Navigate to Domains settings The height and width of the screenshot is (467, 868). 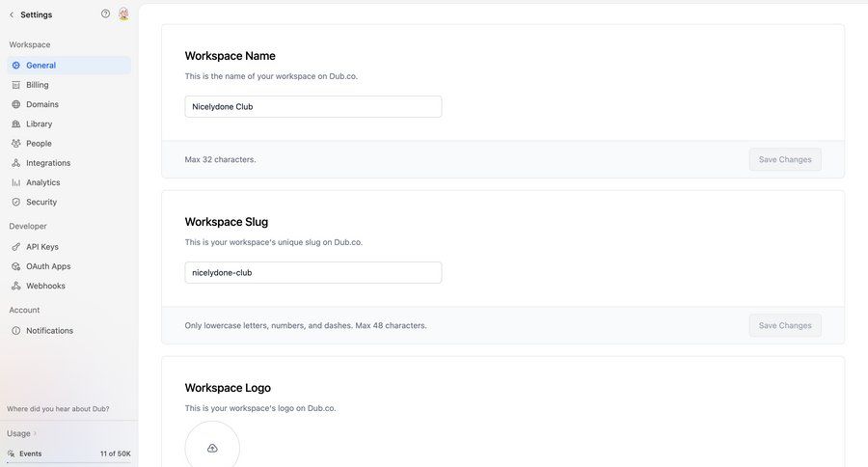[x=69, y=104]
